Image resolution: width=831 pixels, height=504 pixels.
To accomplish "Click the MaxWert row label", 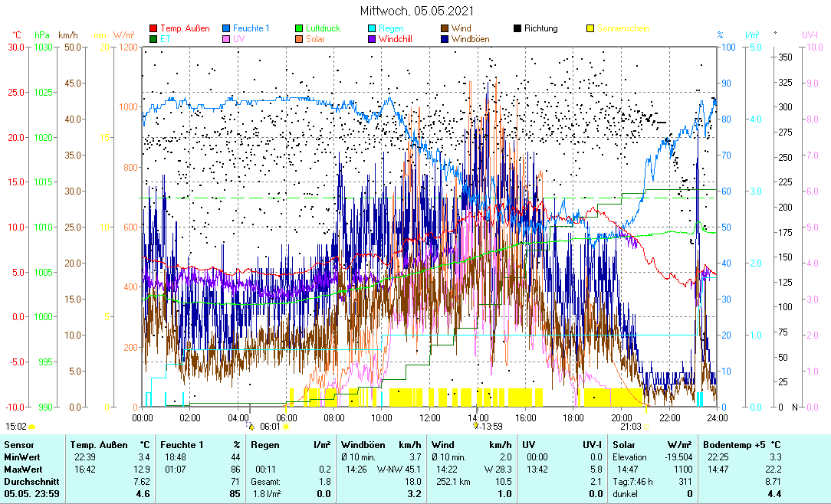I will click(x=22, y=469).
